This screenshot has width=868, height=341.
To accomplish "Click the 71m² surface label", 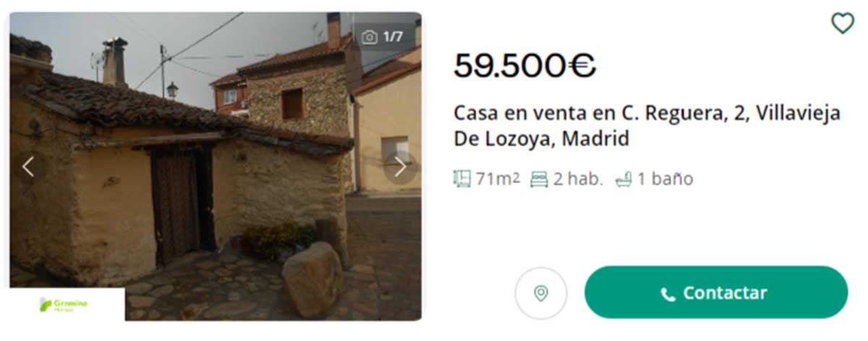I will 497,179.
